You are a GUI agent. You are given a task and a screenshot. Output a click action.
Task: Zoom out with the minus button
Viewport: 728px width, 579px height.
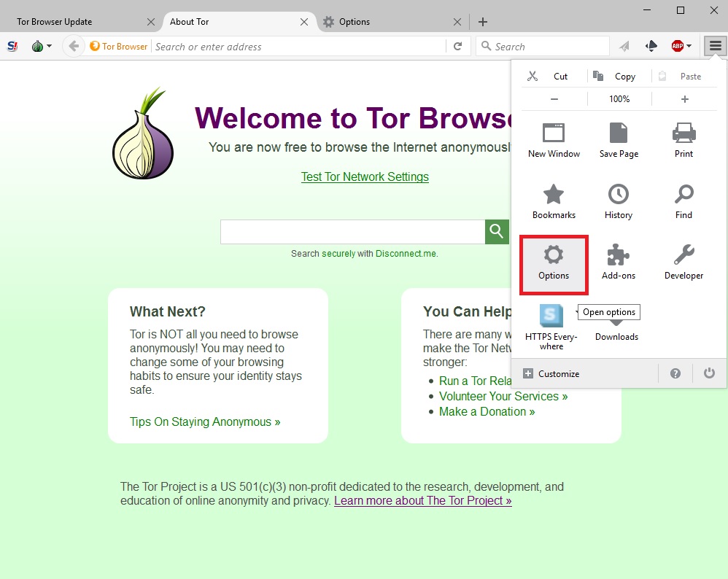pyautogui.click(x=554, y=99)
